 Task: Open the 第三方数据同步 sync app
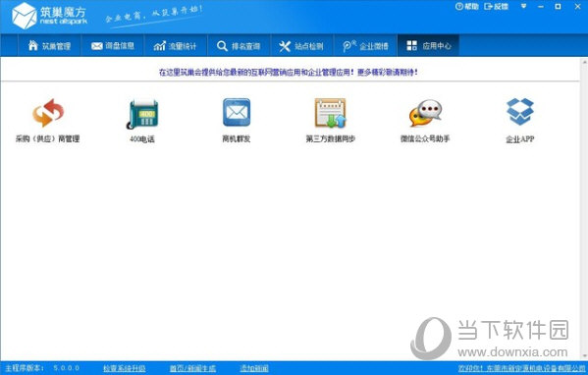[331, 113]
